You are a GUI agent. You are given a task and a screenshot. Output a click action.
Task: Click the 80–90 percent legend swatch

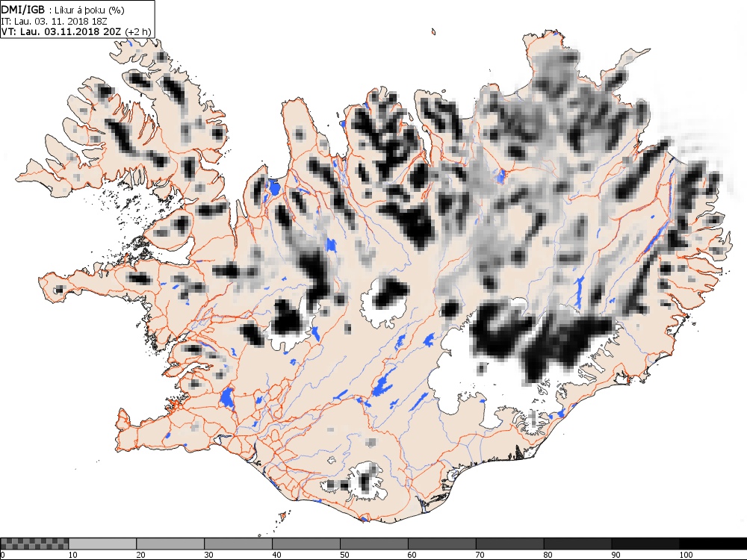(x=577, y=544)
